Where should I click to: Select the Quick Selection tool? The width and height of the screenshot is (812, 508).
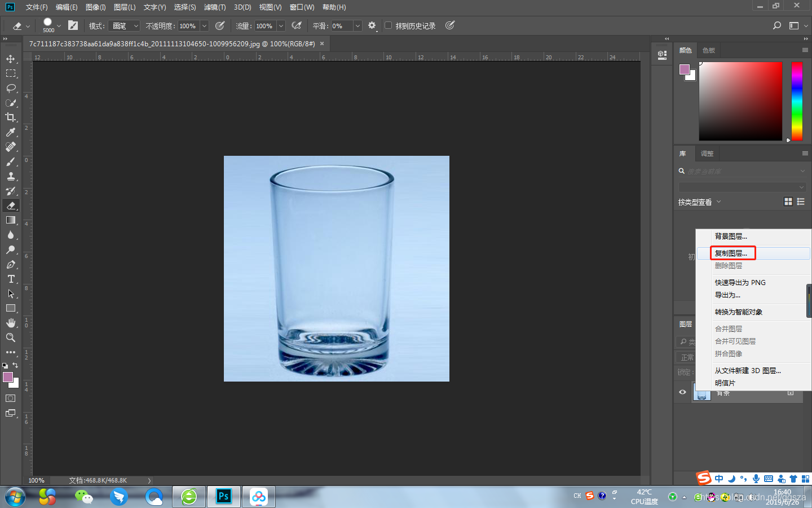[11, 103]
